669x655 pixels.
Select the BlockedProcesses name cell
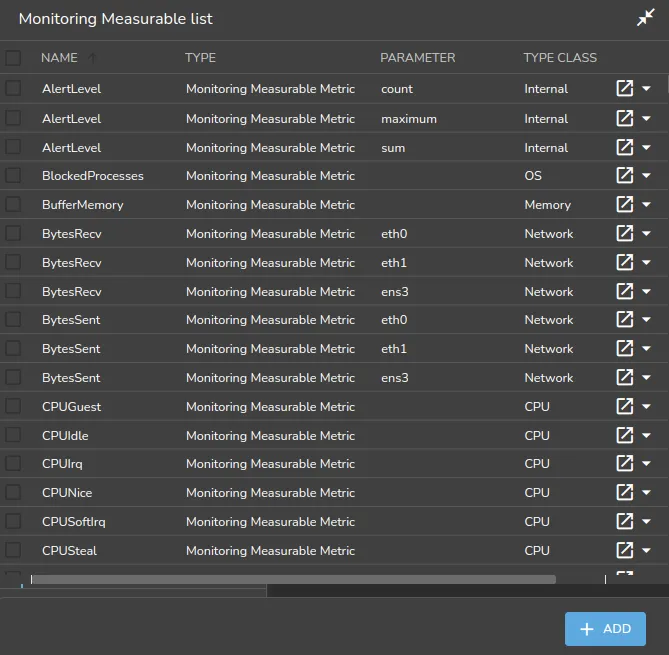(93, 176)
